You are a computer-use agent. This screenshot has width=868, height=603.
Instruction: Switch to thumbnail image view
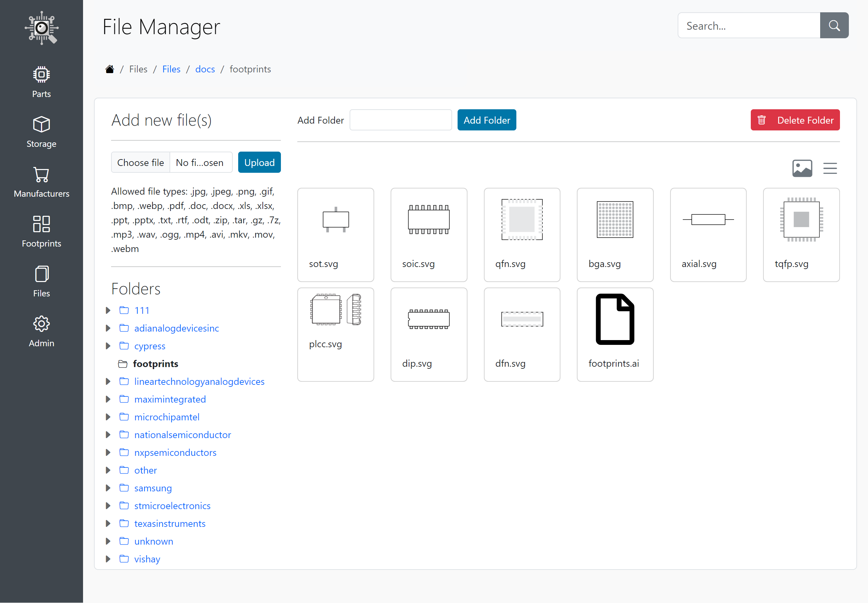[x=802, y=168]
